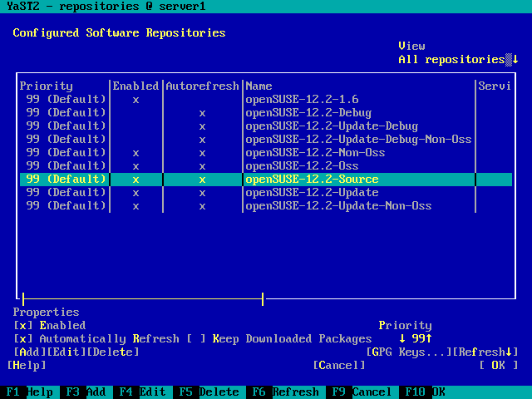Screen dimensions: 532x399
Task: Select openSUSE-12.2-Update-Non-Oss row
Action: click(266, 205)
